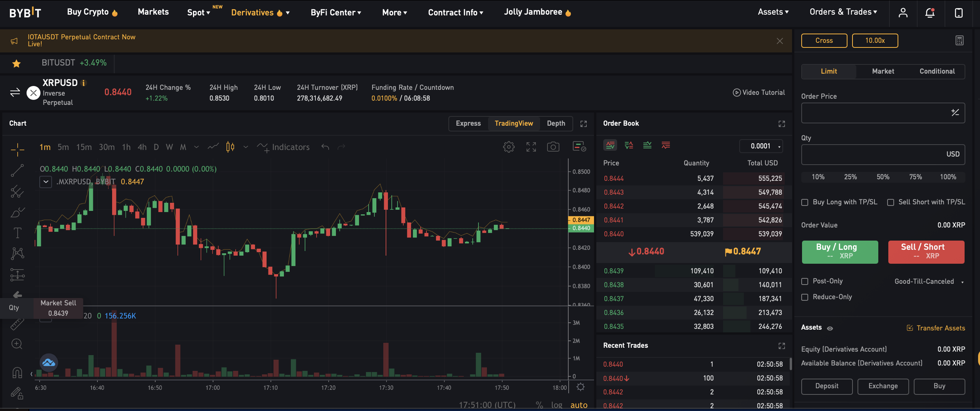980x411 pixels.
Task: Select the 1h chart interval
Action: pos(126,147)
